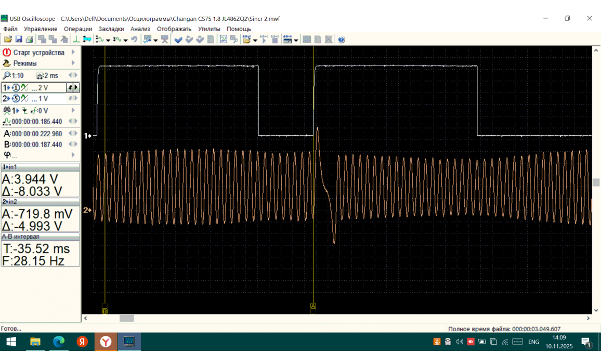Click the Print icon in toolbar
The image size is (601, 364).
29,40
